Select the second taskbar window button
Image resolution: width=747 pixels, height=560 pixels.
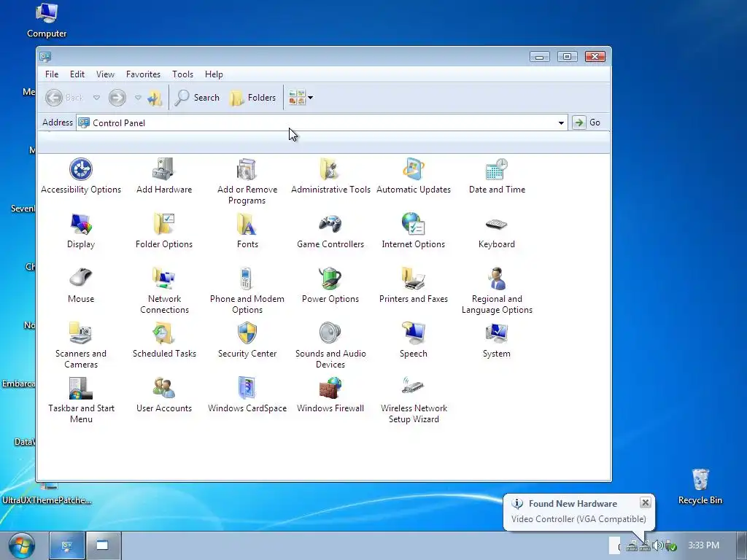(103, 545)
